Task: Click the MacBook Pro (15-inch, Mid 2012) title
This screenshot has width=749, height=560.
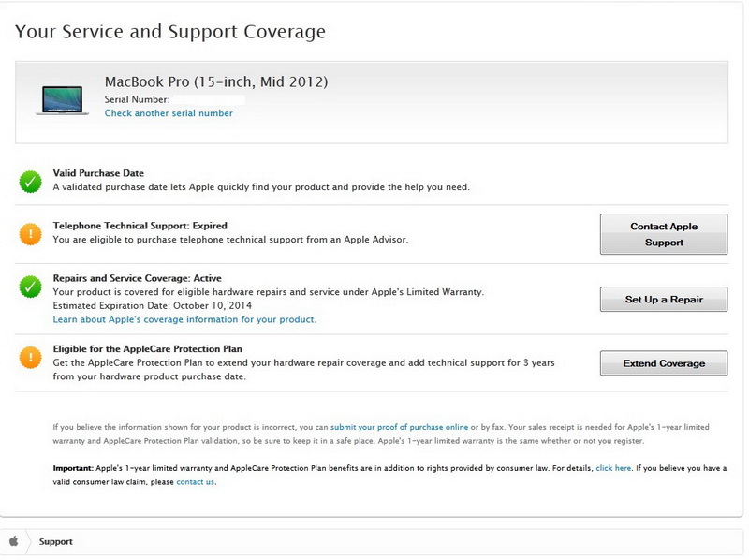Action: [216, 81]
